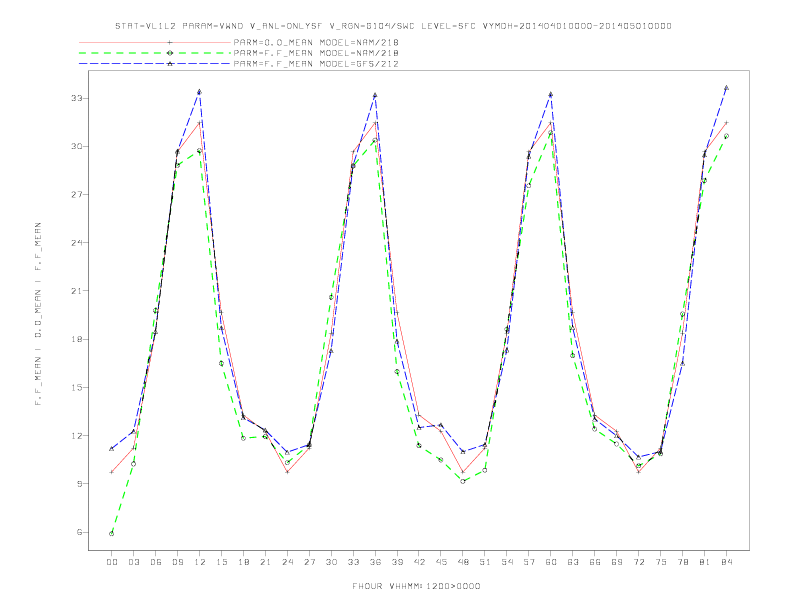Click blue GFS triangle marker at hour 84
Image resolution: width=792 pixels, height=612 pixels.
[727, 87]
